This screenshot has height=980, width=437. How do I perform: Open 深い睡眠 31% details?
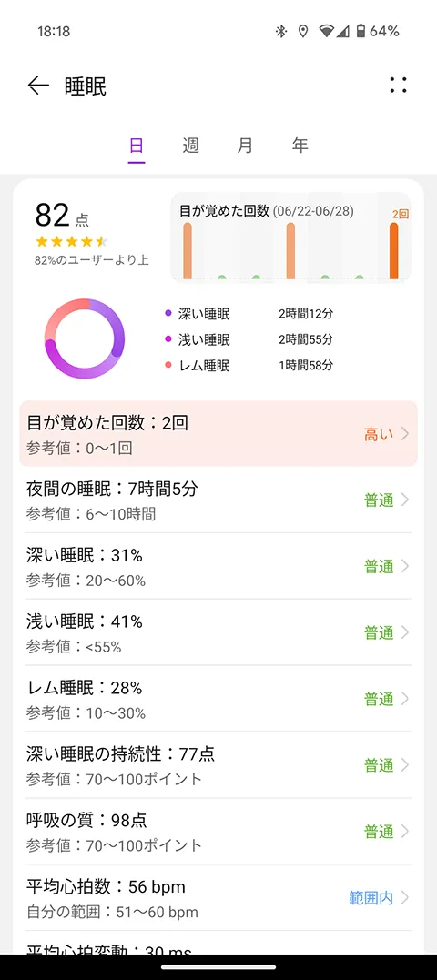218,566
